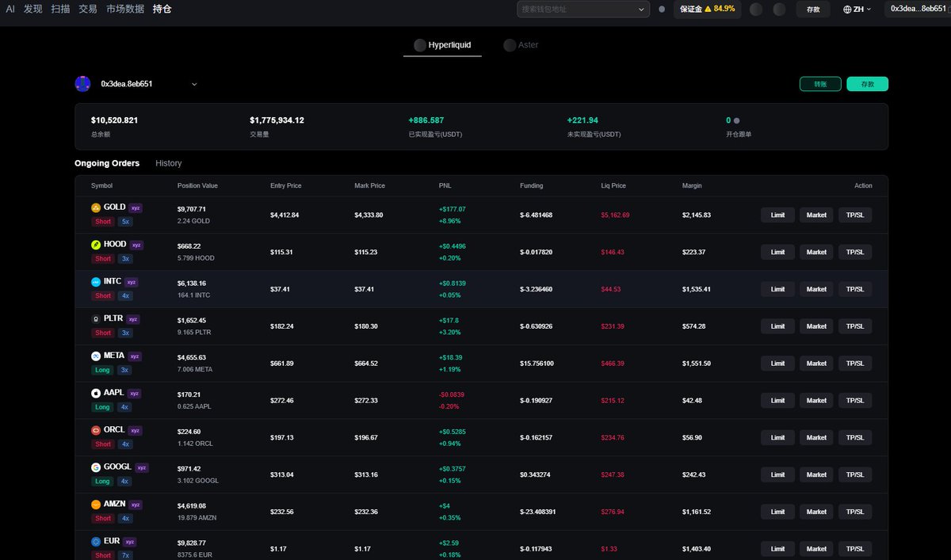The image size is (951, 560).
Task: Click the wallet avatar beside 0x3dea.8eb651
Action: (82, 83)
